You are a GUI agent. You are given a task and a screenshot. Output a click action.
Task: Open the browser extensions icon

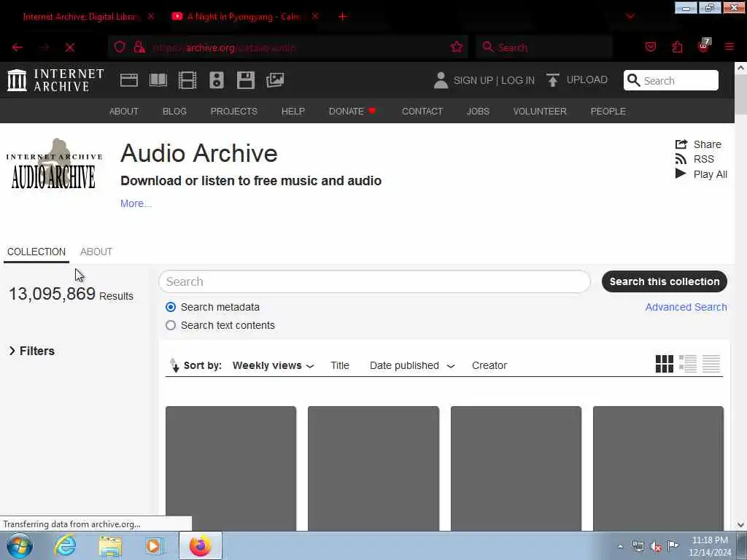(x=677, y=47)
